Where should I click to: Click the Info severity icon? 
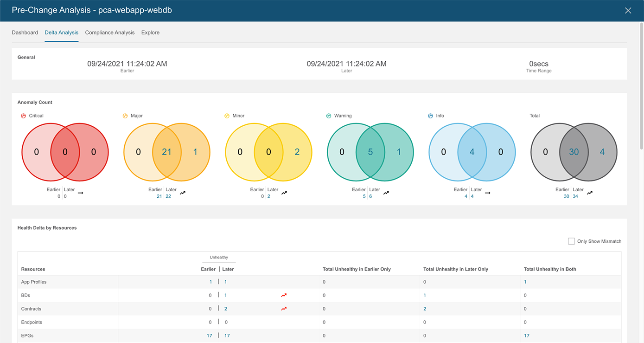pos(430,116)
